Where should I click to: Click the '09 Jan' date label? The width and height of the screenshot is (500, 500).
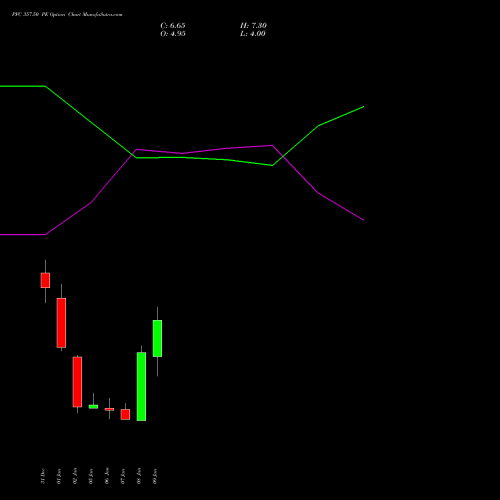point(155,476)
